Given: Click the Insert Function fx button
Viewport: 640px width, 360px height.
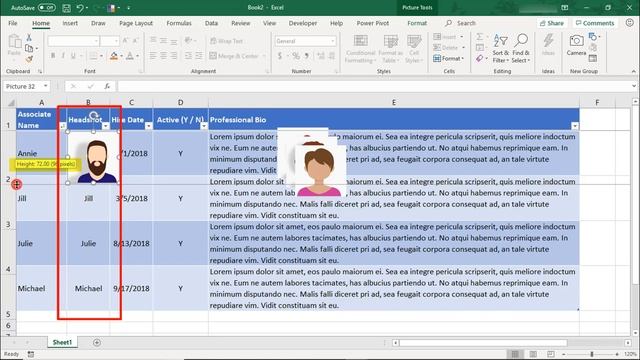Looking at the screenshot, I should pyautogui.click(x=107, y=86).
